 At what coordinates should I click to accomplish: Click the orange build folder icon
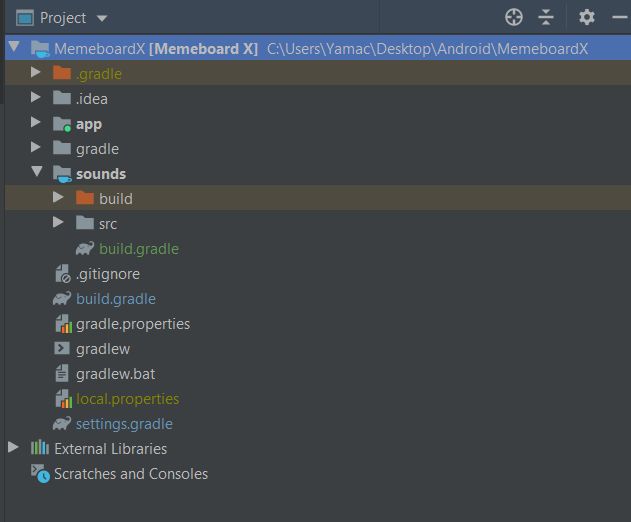pyautogui.click(x=85, y=198)
